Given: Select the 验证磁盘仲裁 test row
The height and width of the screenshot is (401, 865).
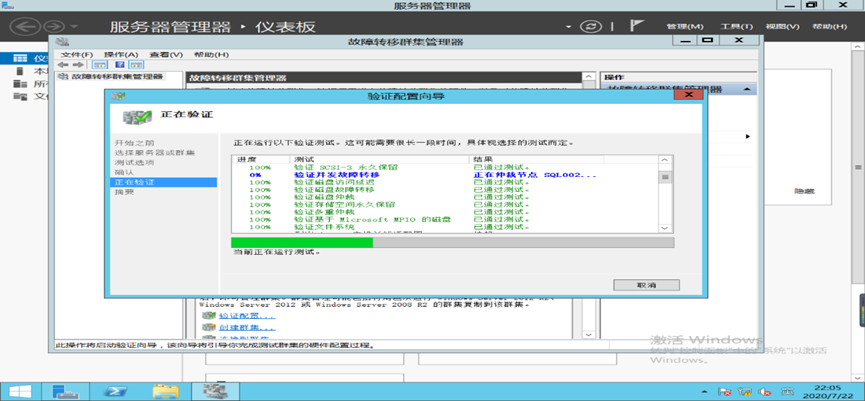Looking at the screenshot, I should tap(445, 197).
